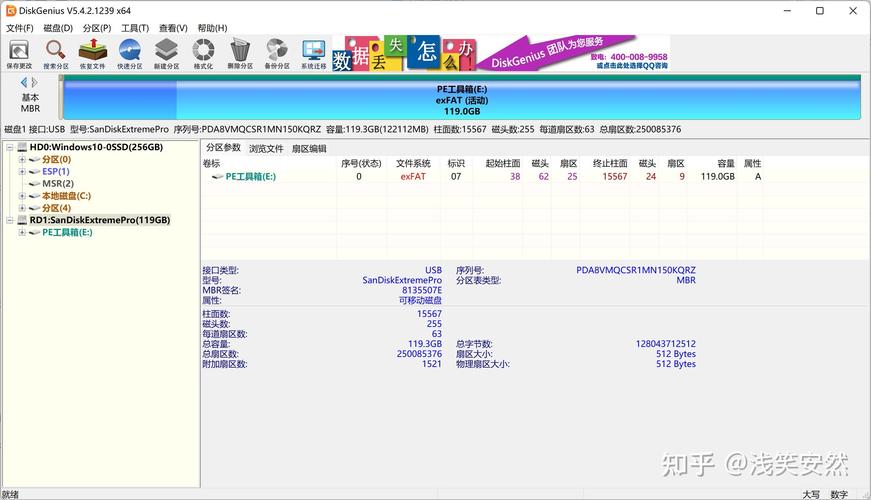The image size is (871, 500).
Task: Open the 分区(P) menu
Action: click(x=97, y=28)
